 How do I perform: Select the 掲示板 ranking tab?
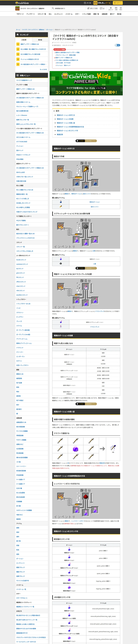tap(40, 40)
